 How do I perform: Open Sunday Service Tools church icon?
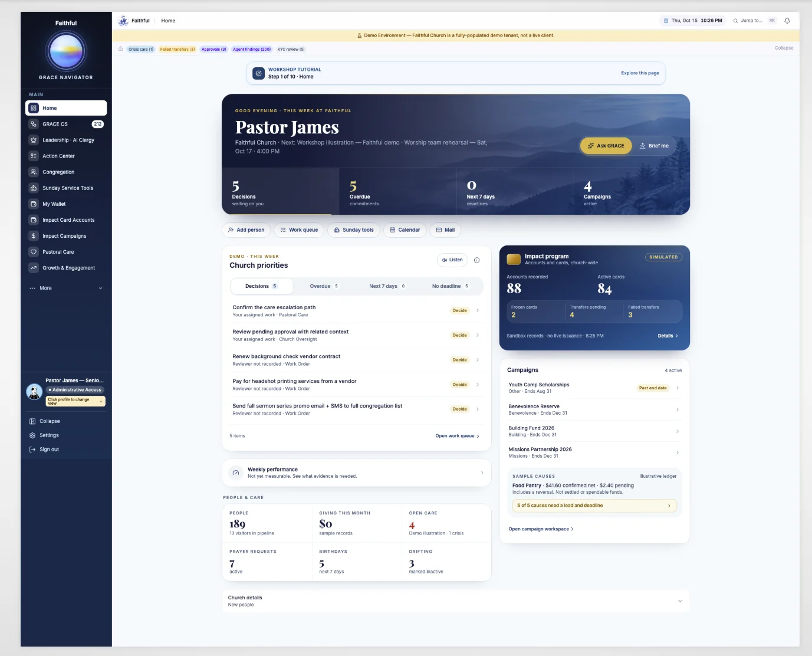click(x=34, y=188)
